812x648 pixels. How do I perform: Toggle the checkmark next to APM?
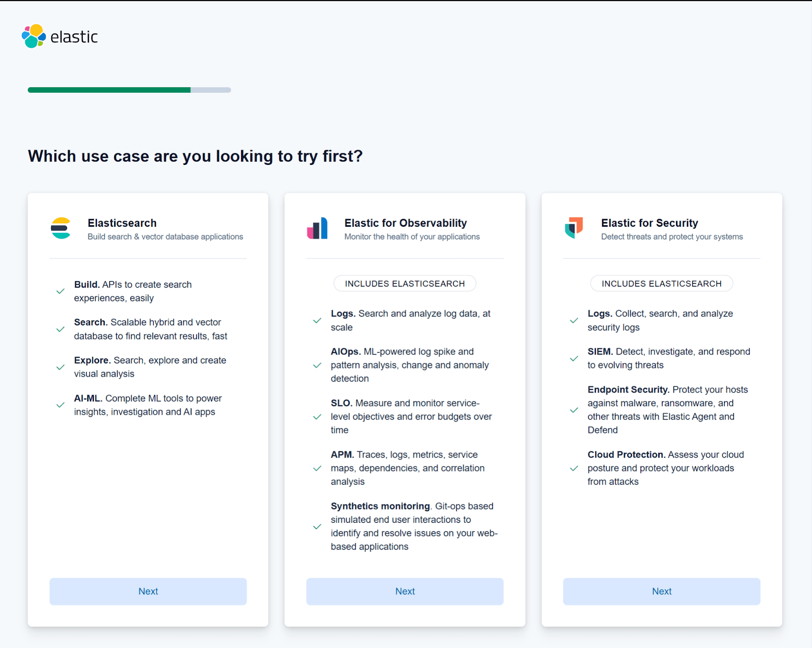(317, 468)
